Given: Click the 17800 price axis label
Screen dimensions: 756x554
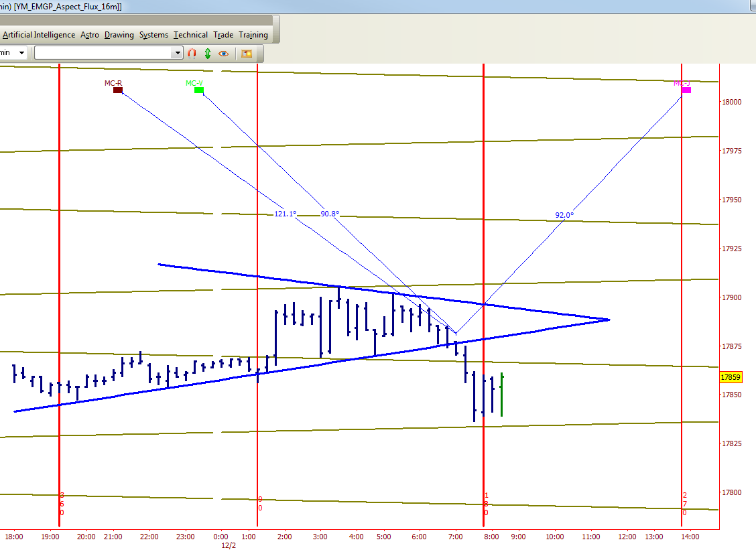Looking at the screenshot, I should coord(731,492).
